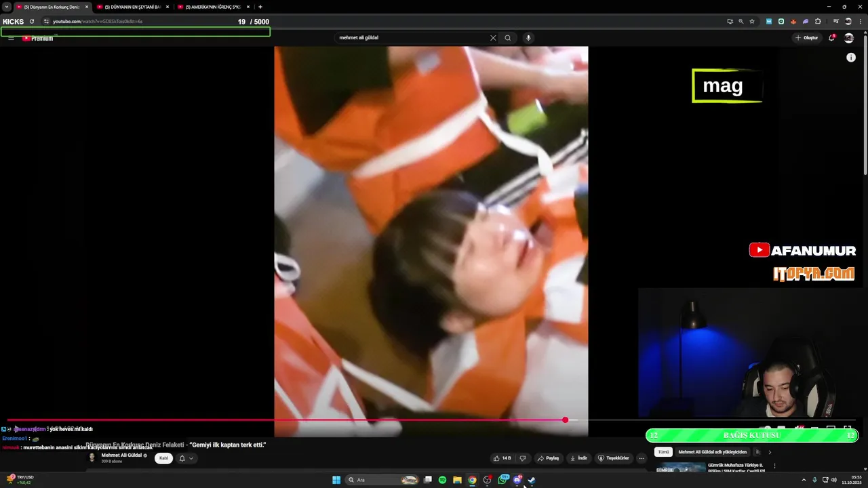Click the orange fox extension icon
Screen dimensions: 868x488
[793, 22]
